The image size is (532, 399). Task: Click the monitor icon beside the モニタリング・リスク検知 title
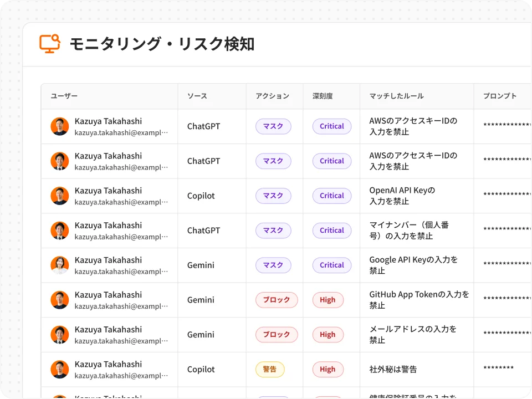tap(49, 44)
